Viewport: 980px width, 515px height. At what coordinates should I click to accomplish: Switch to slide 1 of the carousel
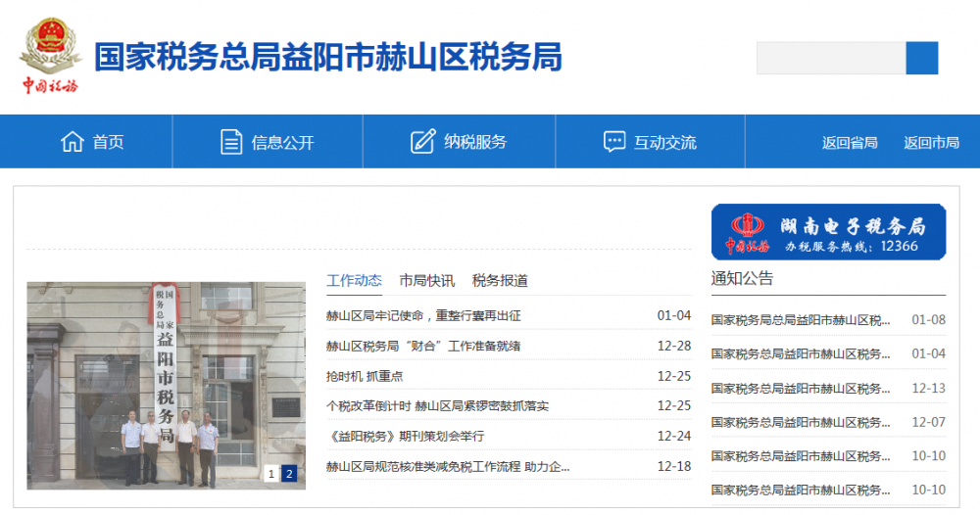[271, 474]
